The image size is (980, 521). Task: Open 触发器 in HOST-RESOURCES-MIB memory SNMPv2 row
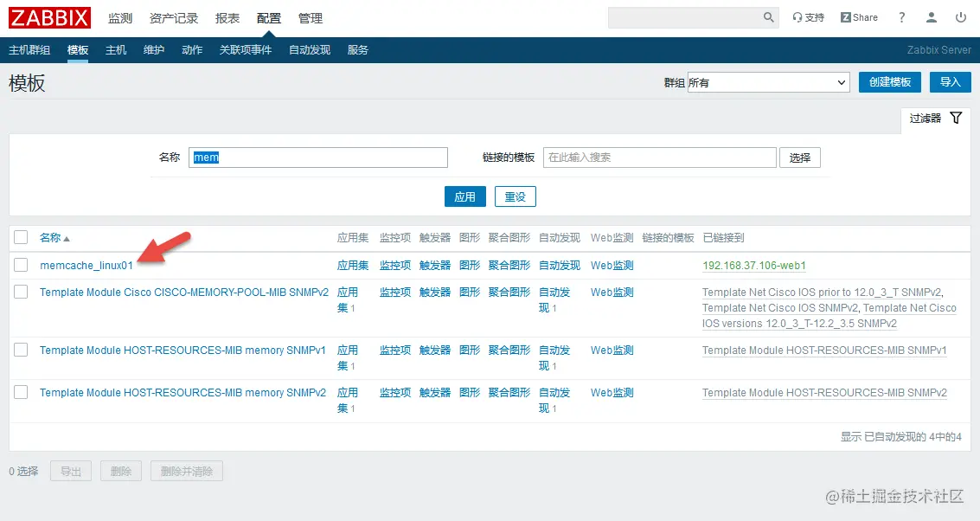435,393
